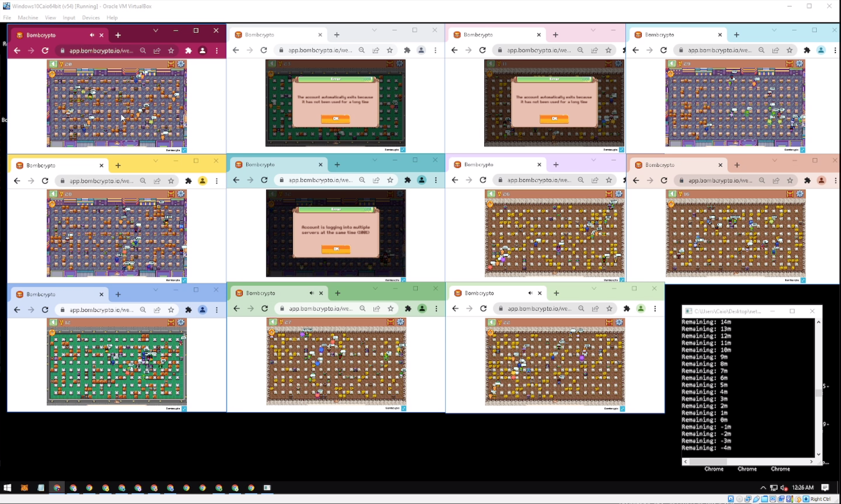
Task: Click fullscreen icon below maroon window game
Action: click(184, 150)
